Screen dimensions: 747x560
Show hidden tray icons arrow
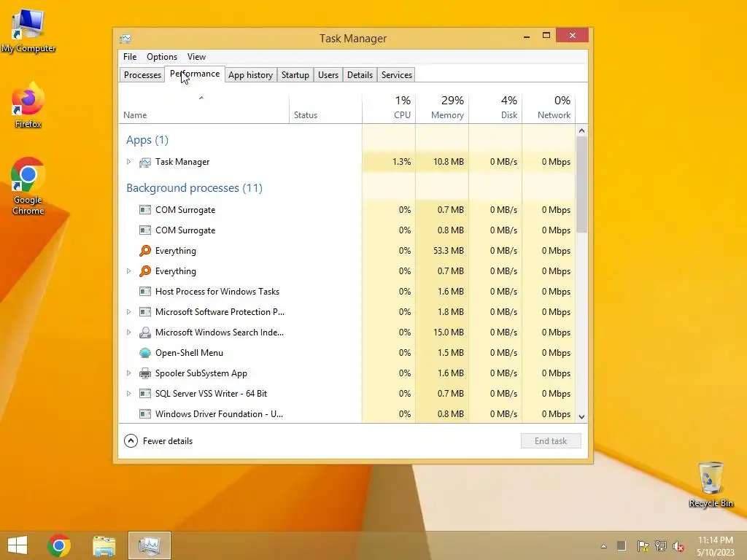tap(603, 546)
